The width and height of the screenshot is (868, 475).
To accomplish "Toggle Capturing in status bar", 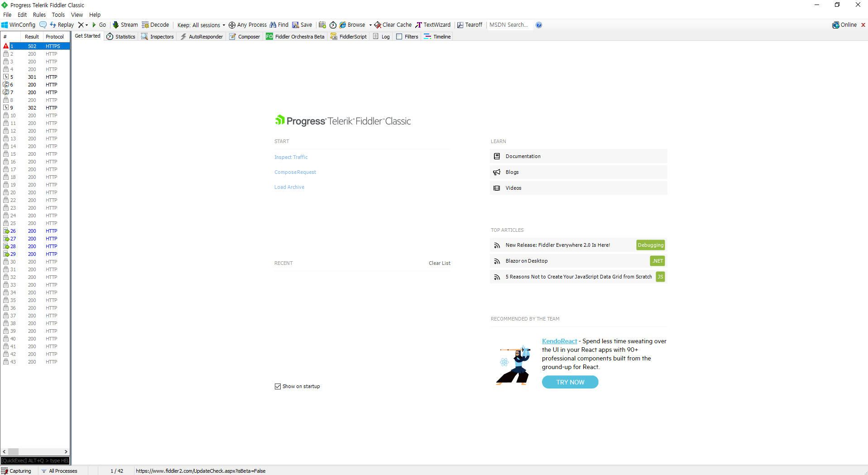I will (16, 471).
